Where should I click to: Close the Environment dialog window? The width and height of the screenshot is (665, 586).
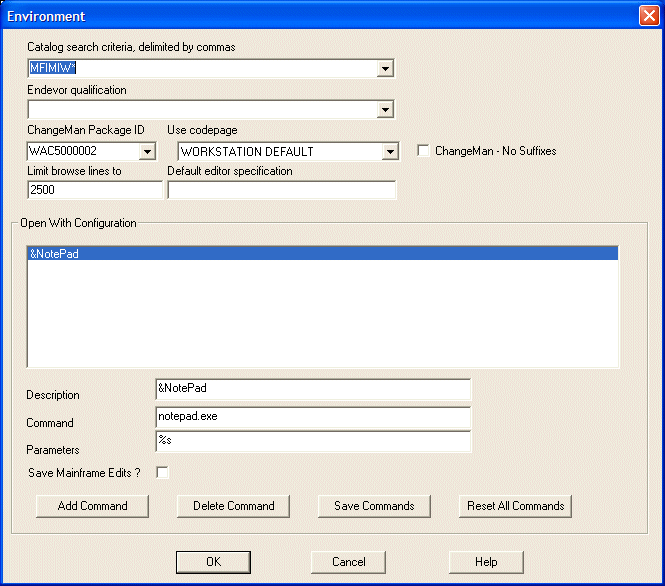click(647, 16)
